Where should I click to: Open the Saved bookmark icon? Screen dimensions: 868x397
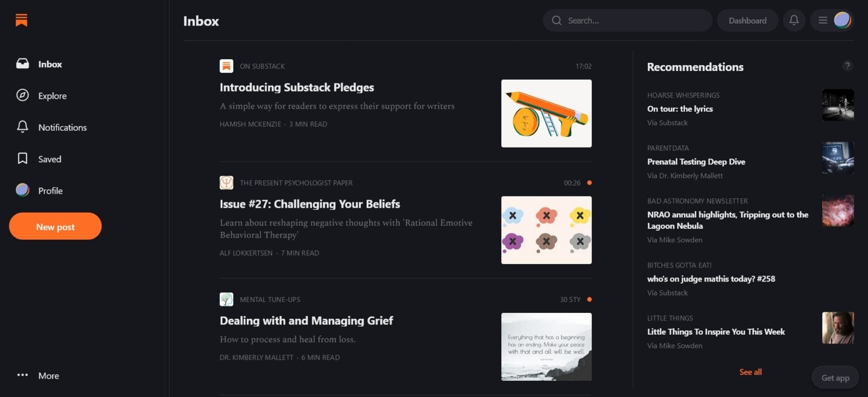tap(22, 158)
